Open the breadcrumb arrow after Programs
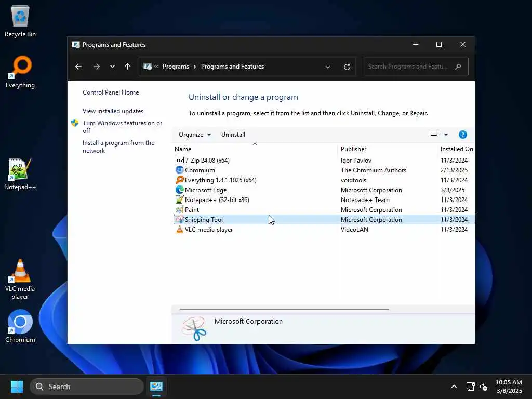The height and width of the screenshot is (399, 532). tap(195, 66)
